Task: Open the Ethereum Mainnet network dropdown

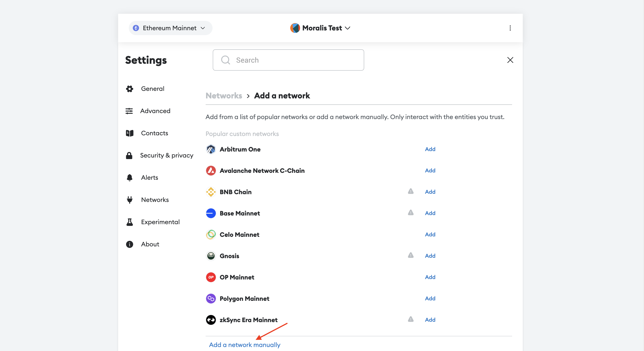Action: tap(171, 28)
